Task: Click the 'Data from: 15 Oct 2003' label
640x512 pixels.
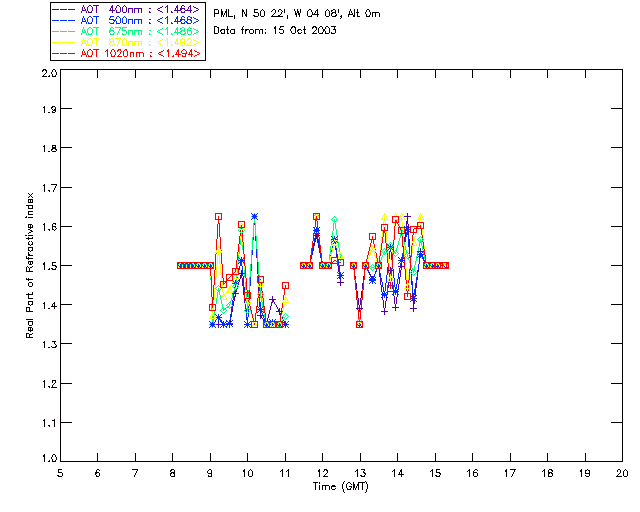Action: [275, 30]
